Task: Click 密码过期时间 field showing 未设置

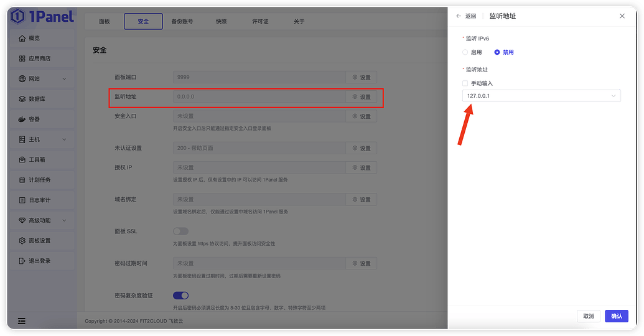Action: [259, 263]
